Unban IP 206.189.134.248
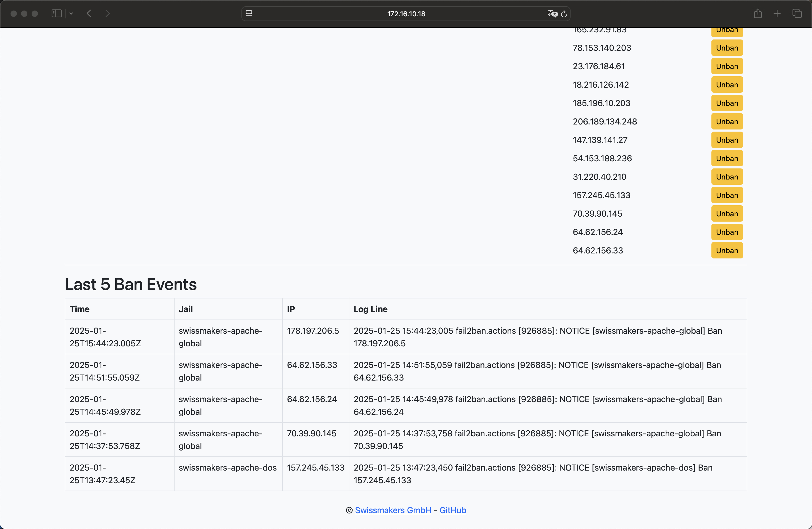The width and height of the screenshot is (812, 529). pyautogui.click(x=727, y=121)
